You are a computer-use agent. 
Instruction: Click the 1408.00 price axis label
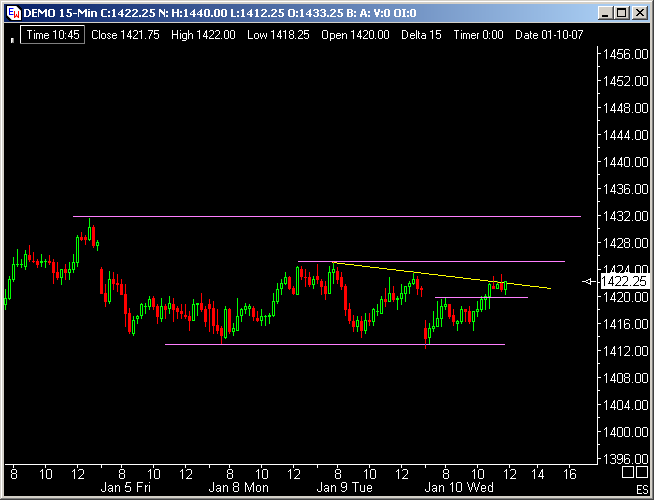pyautogui.click(x=626, y=378)
